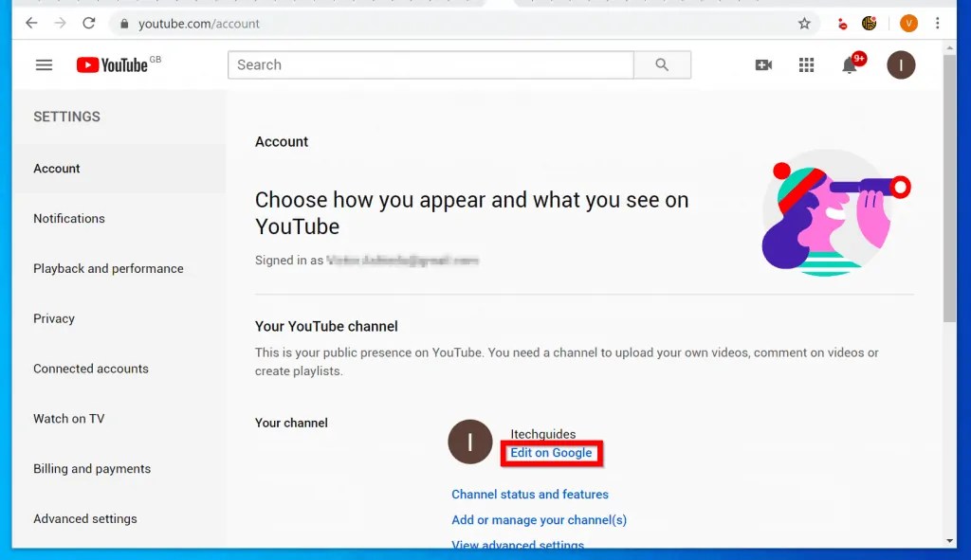Image resolution: width=971 pixels, height=560 pixels.
Task: Click the bookmark star in the address bar
Action: click(x=805, y=23)
